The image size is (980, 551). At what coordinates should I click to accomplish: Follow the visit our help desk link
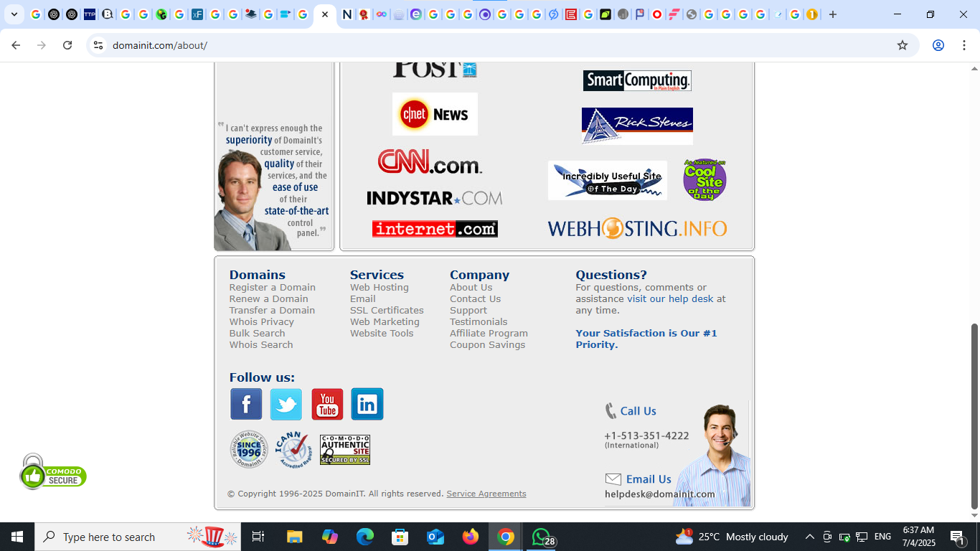tap(670, 298)
